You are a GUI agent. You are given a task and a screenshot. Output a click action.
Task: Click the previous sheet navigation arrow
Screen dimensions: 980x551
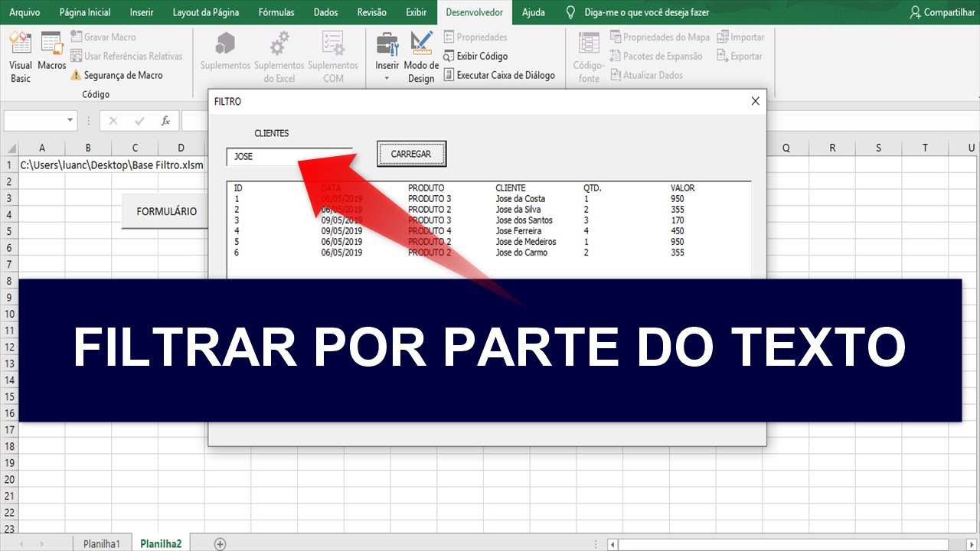[21, 544]
